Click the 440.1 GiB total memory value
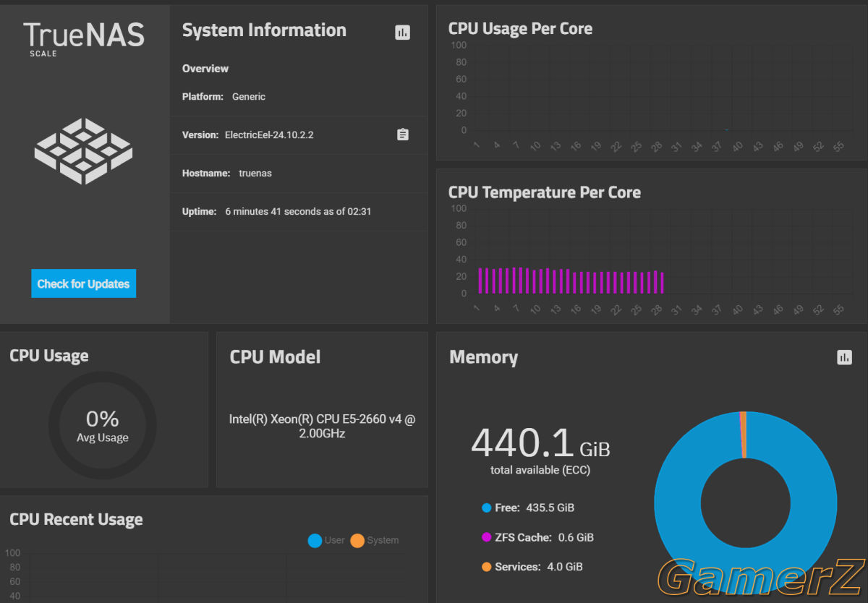868x603 pixels. (x=540, y=443)
